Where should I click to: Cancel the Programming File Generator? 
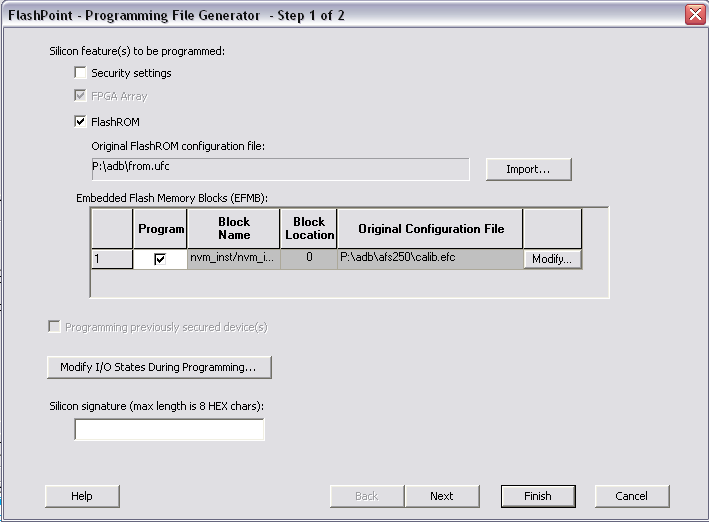tap(632, 496)
